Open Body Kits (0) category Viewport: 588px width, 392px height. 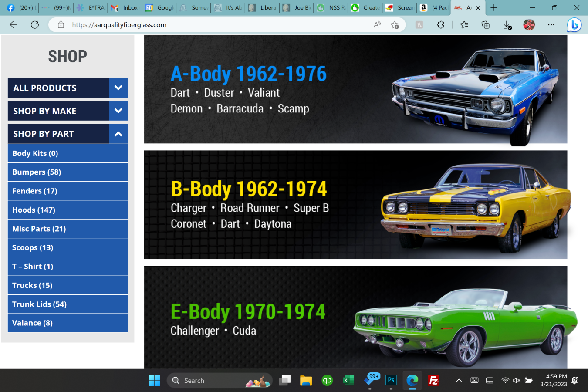tap(68, 153)
